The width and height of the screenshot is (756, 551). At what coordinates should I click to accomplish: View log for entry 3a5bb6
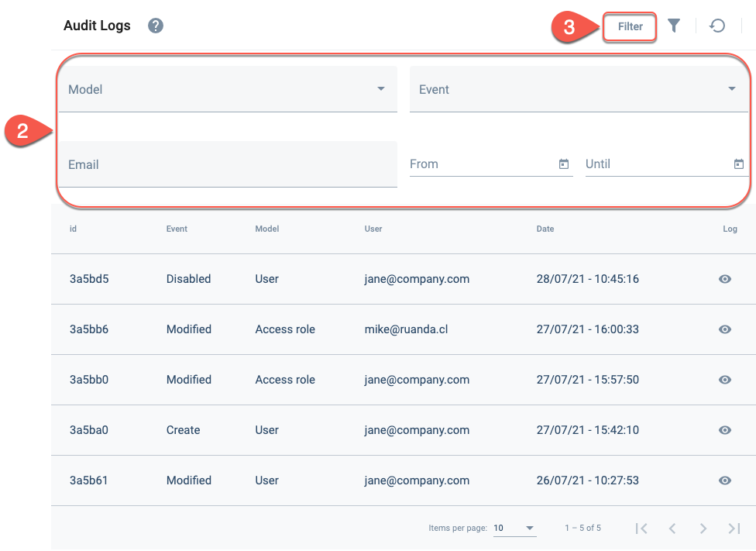click(725, 329)
